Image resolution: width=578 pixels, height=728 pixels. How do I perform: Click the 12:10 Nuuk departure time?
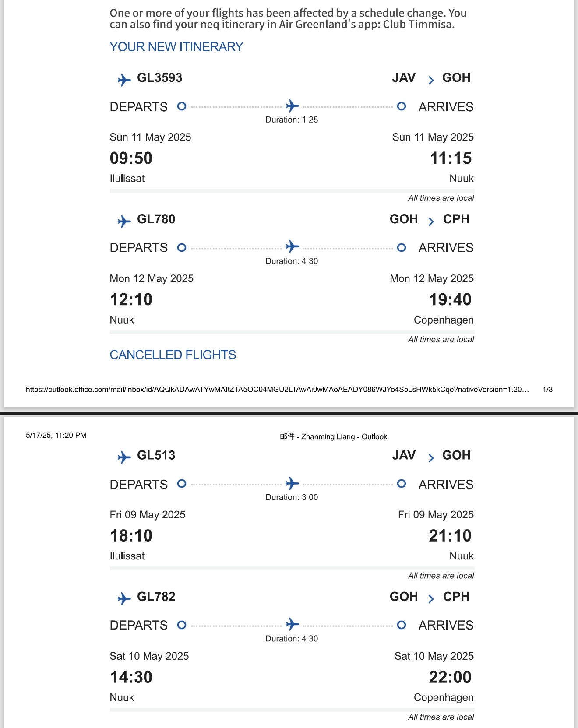(x=131, y=300)
